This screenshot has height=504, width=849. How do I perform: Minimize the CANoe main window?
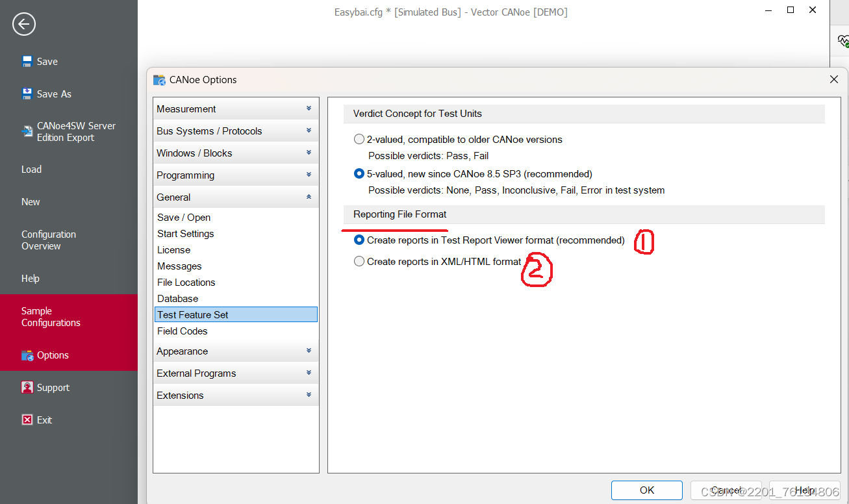pos(768,10)
